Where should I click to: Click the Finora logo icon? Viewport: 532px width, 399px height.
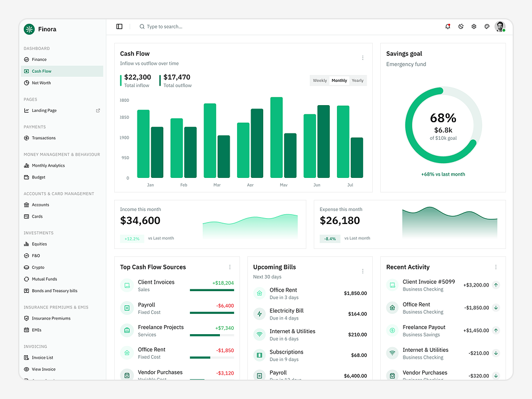(29, 29)
